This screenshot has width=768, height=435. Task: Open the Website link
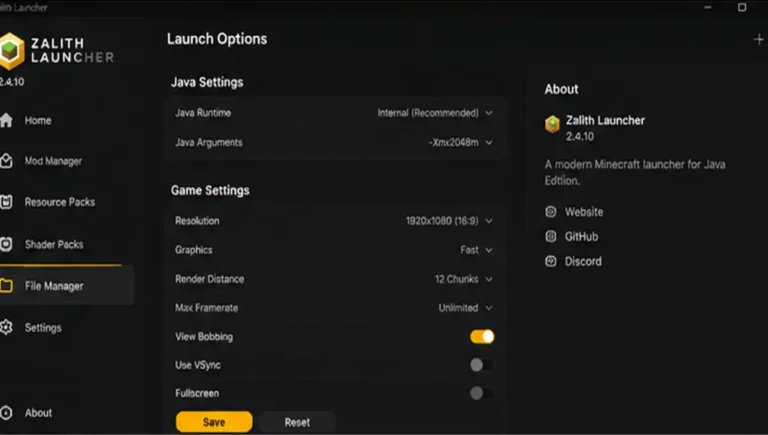(x=584, y=212)
